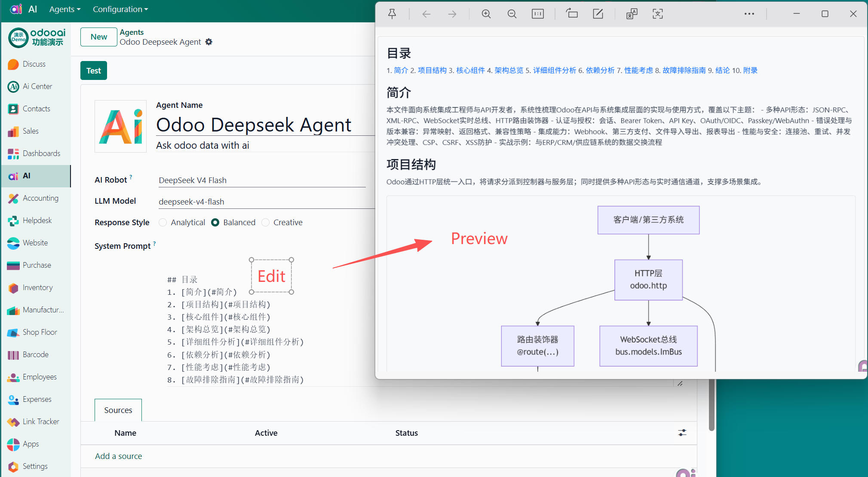Open the AI Robot selection field
The image size is (868, 477).
pyautogui.click(x=262, y=180)
